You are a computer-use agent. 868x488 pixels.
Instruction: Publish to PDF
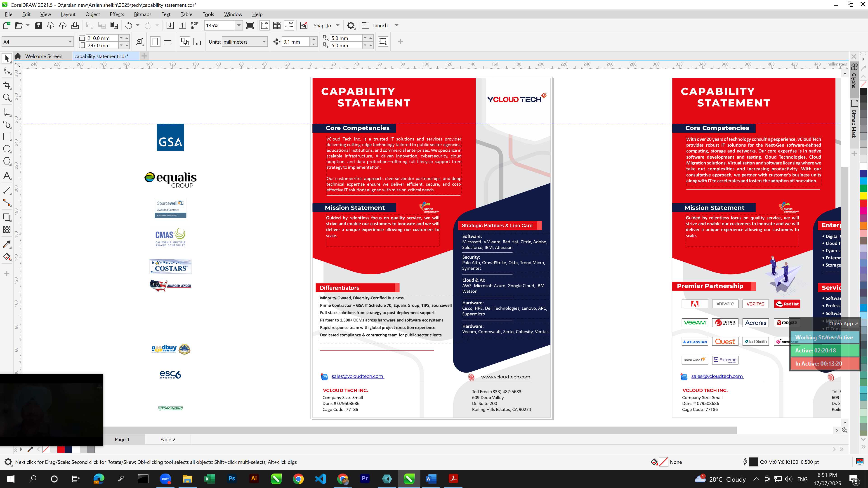[194, 25]
